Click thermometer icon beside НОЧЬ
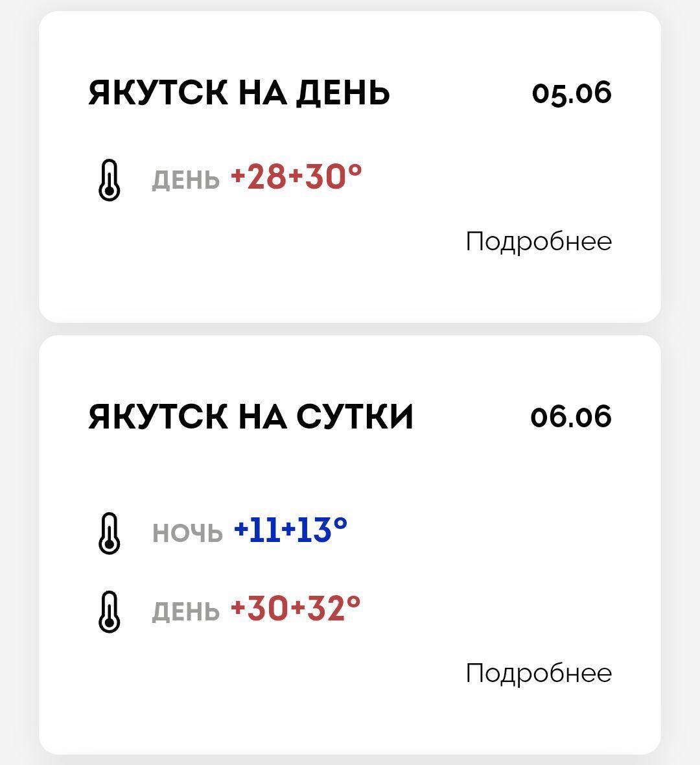The image size is (700, 765). [109, 533]
